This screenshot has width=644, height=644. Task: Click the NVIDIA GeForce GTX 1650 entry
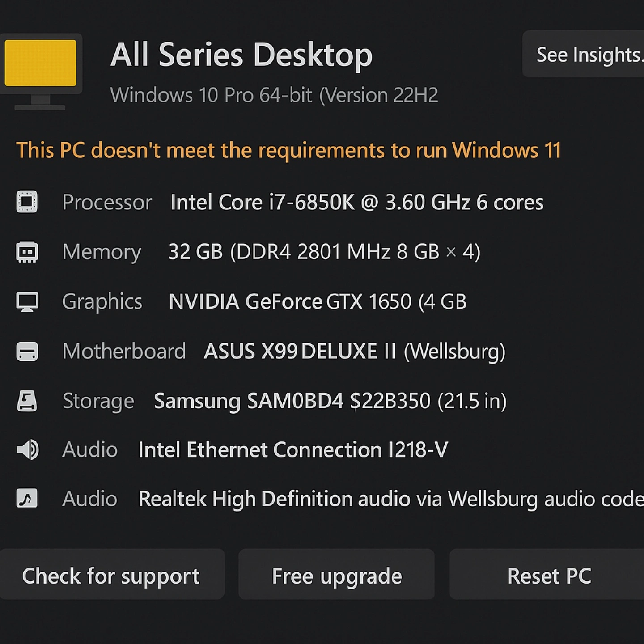pyautogui.click(x=318, y=302)
